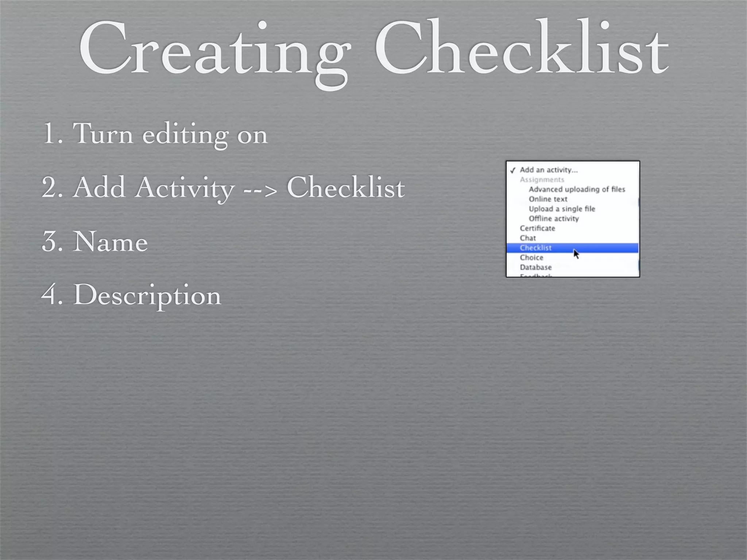Select Checklist from the activity menu
This screenshot has width=747, height=560.
[535, 248]
